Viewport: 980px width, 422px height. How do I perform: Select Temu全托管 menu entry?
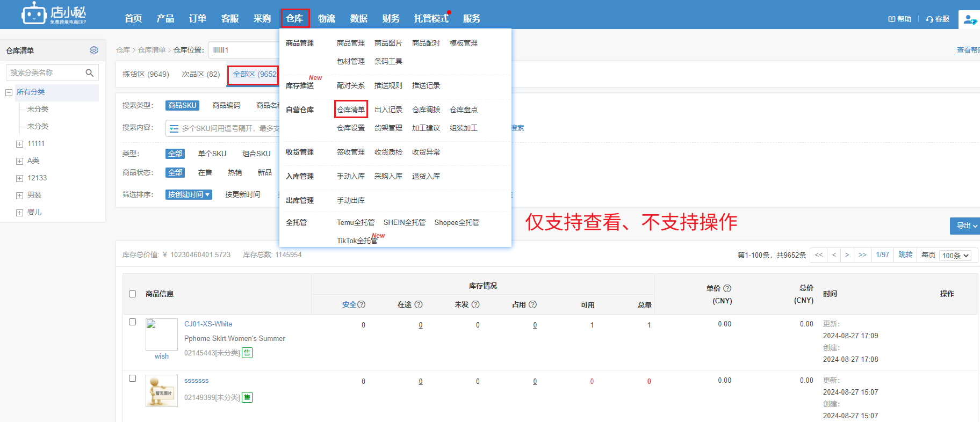[x=356, y=222]
